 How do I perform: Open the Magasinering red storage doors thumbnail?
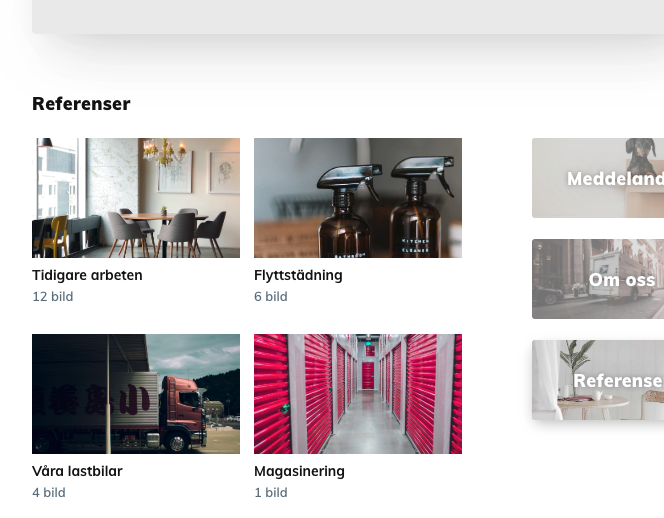tap(358, 394)
